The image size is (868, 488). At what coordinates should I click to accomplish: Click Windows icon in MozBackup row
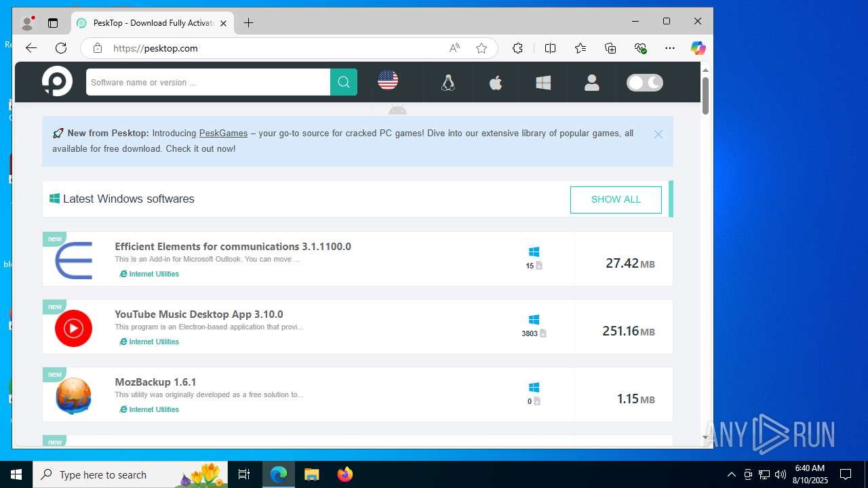click(x=534, y=387)
